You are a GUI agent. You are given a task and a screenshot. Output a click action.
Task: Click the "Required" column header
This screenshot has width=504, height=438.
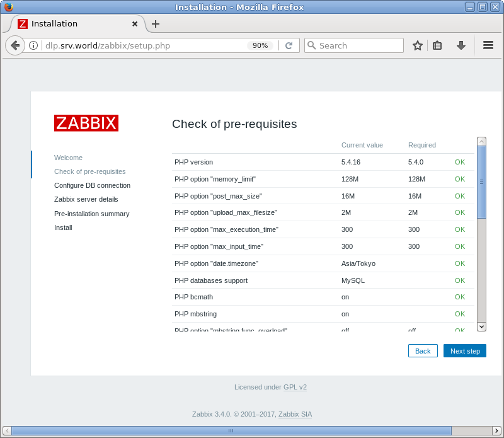click(421, 145)
